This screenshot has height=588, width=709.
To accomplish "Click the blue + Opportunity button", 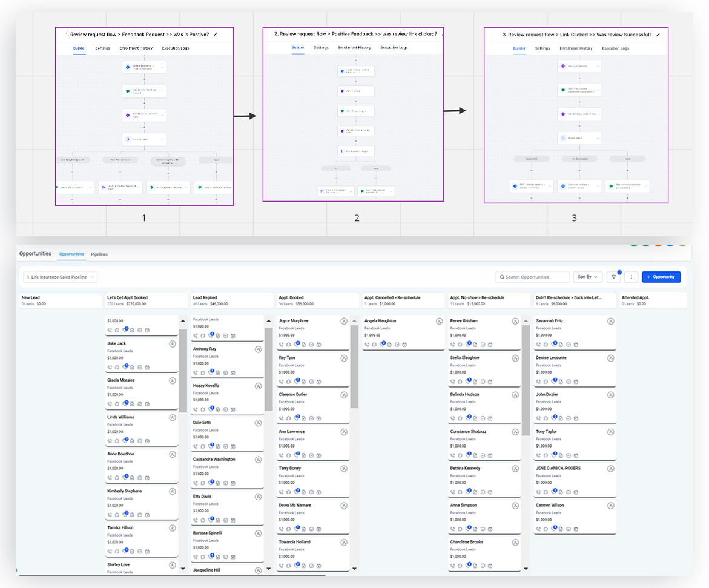I will (661, 277).
